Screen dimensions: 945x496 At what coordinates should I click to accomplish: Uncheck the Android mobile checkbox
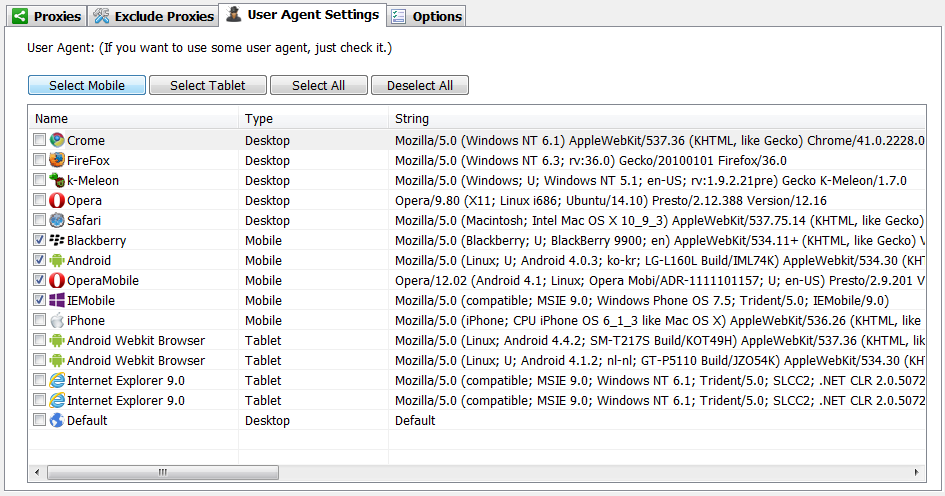(x=39, y=260)
